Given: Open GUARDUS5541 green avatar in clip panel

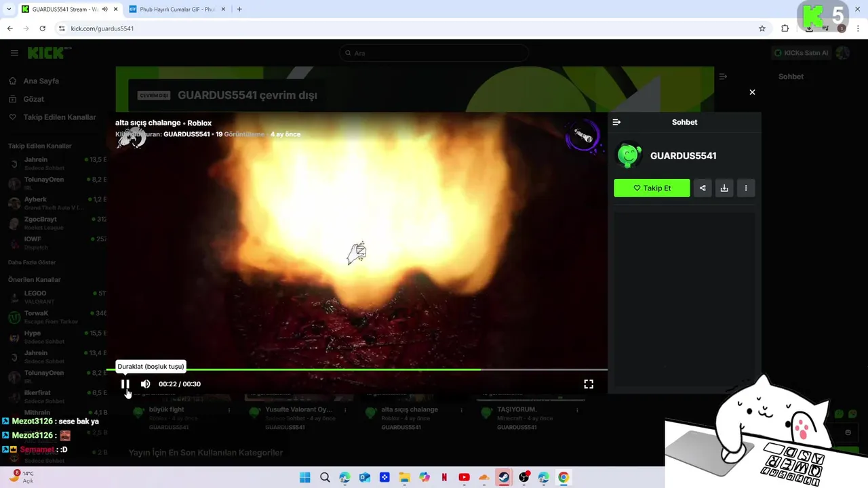Looking at the screenshot, I should [629, 155].
